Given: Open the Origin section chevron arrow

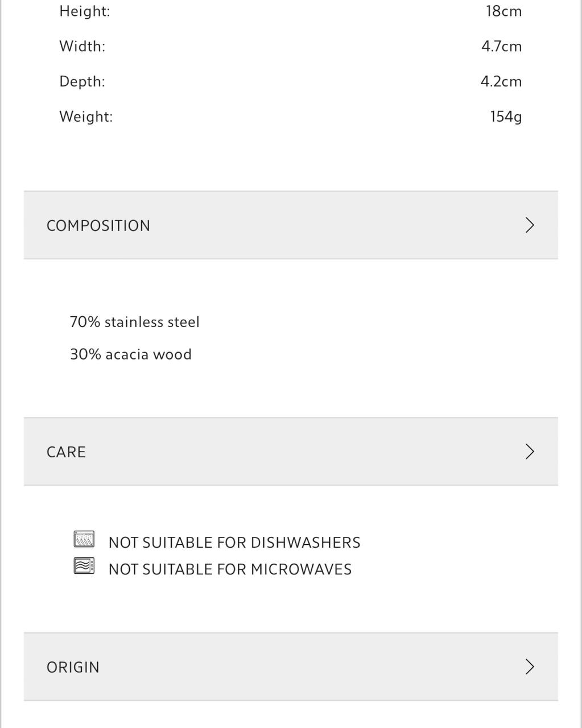Looking at the screenshot, I should pyautogui.click(x=530, y=667).
